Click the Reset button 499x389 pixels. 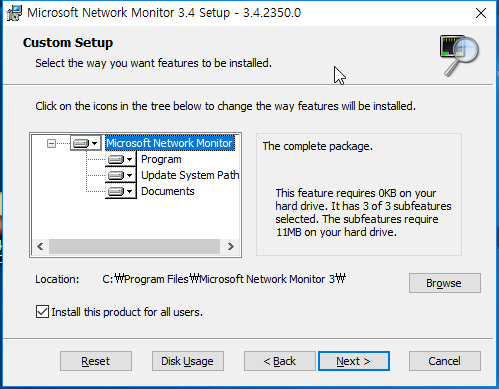coord(96,361)
